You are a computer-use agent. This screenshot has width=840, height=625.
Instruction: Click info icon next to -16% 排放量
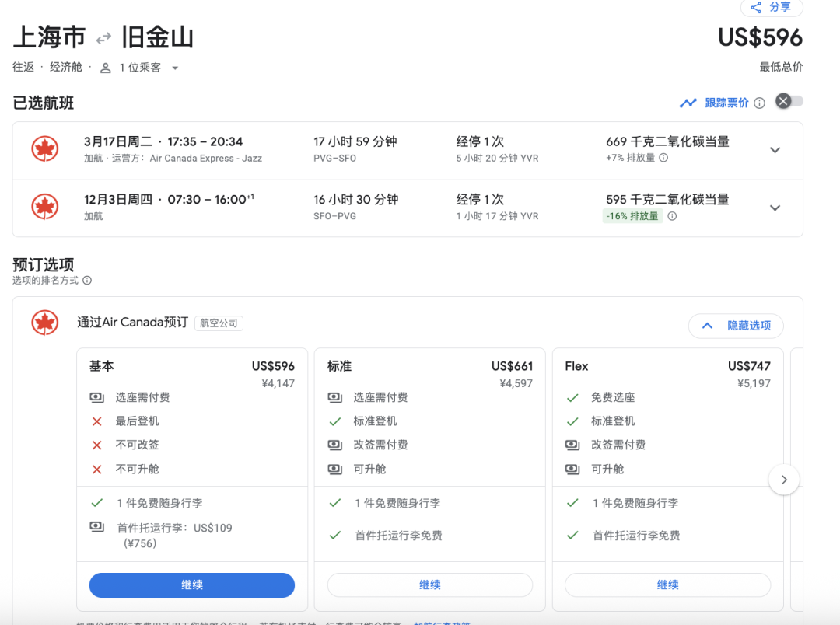672,216
